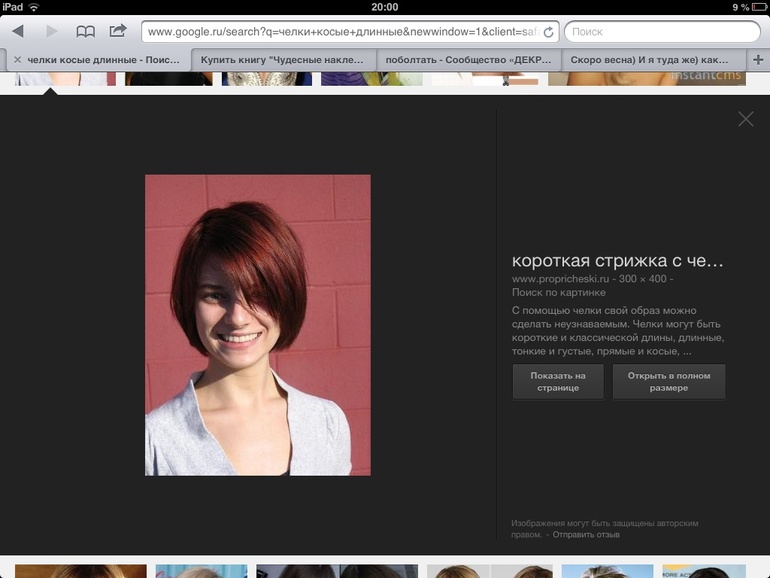Open the "Скоро весна)" tab

648,60
